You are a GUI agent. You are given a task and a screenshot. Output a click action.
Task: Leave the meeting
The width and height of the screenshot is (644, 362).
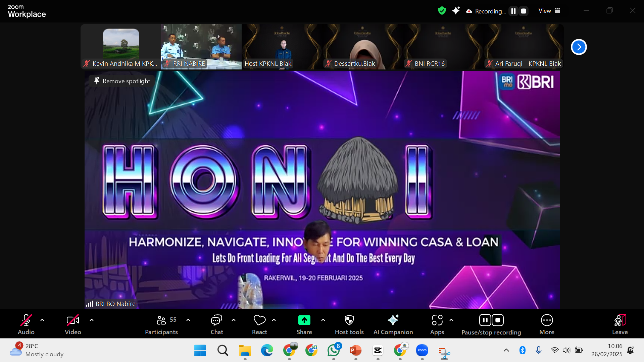[620, 324]
